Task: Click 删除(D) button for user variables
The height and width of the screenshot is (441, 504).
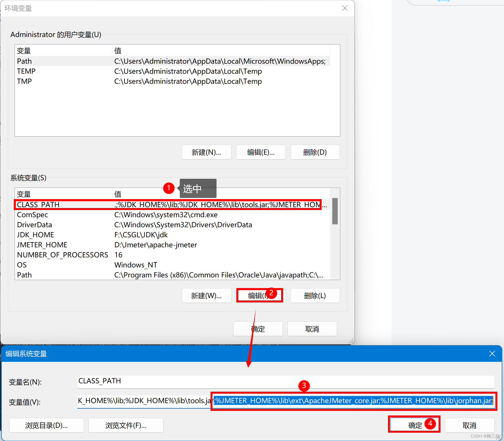Action: 315,152
